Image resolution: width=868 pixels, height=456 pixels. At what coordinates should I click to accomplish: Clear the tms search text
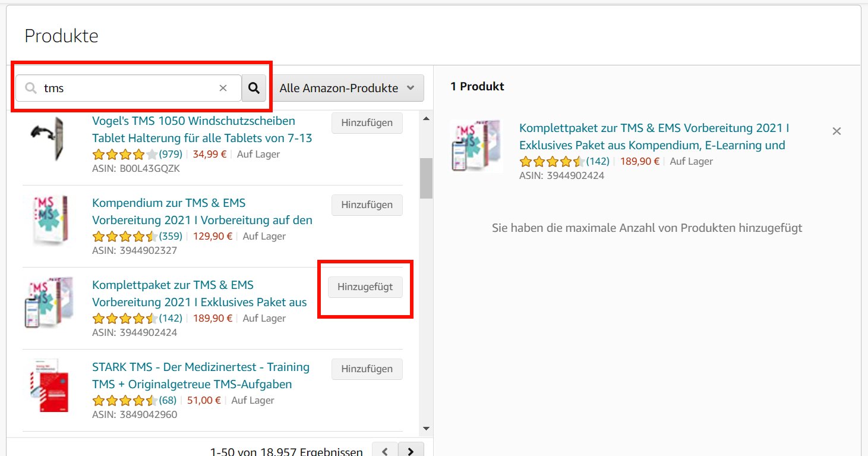[223, 88]
